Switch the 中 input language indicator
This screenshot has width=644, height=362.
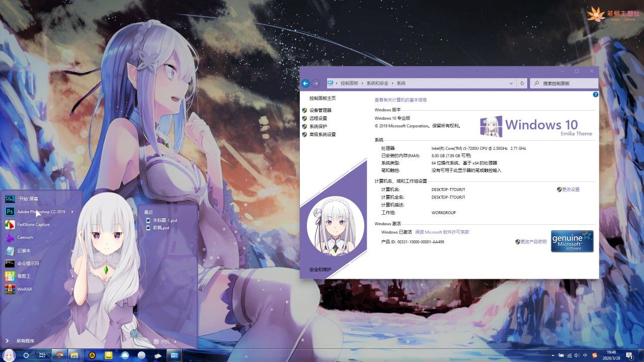pyautogui.click(x=584, y=355)
